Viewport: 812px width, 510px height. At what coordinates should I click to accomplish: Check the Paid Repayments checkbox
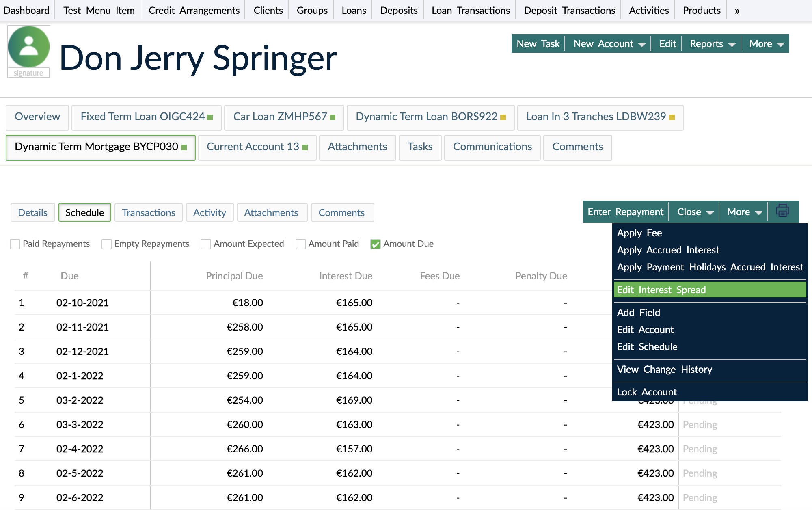coord(15,244)
